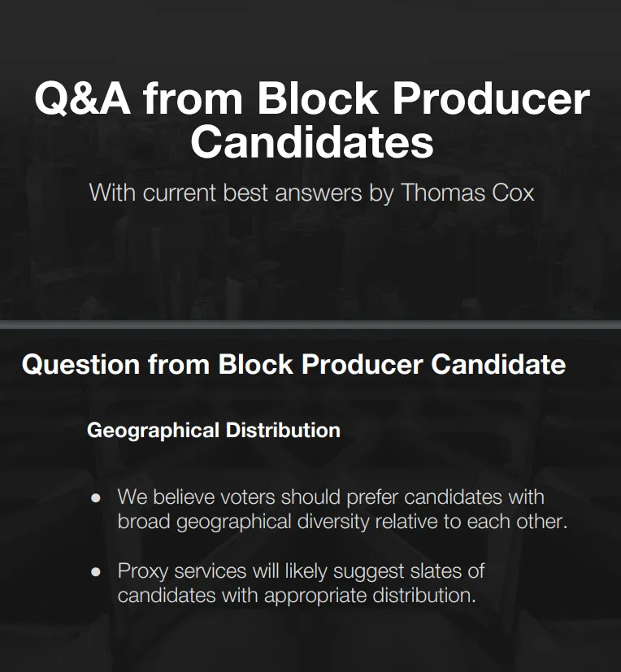Click the gray divider between the slides
Screen dimensions: 621x672
310,324
